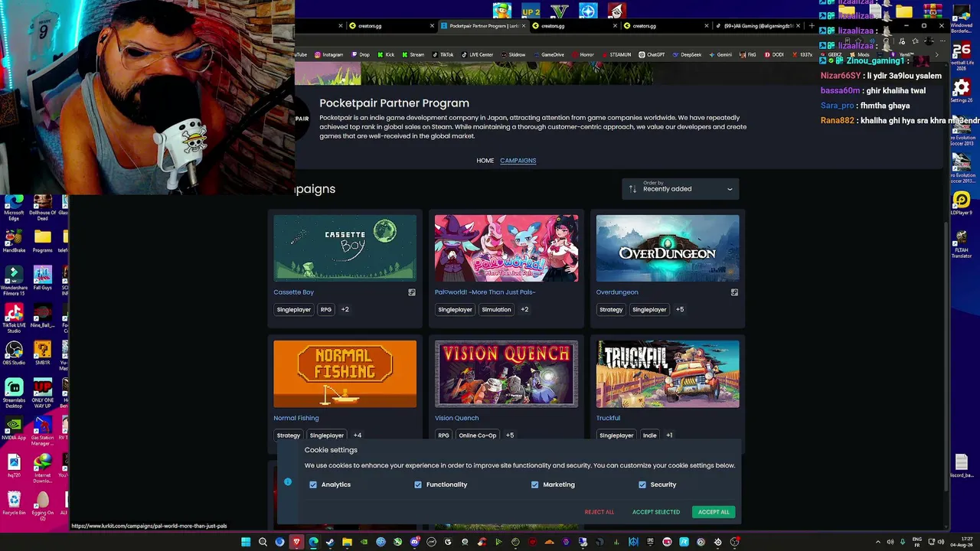Open the Instagram bookmark
This screenshot has width=980, height=551.
[x=328, y=54]
